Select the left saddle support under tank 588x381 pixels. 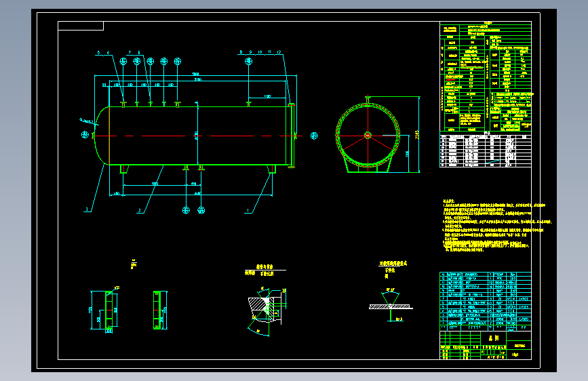[124, 169]
